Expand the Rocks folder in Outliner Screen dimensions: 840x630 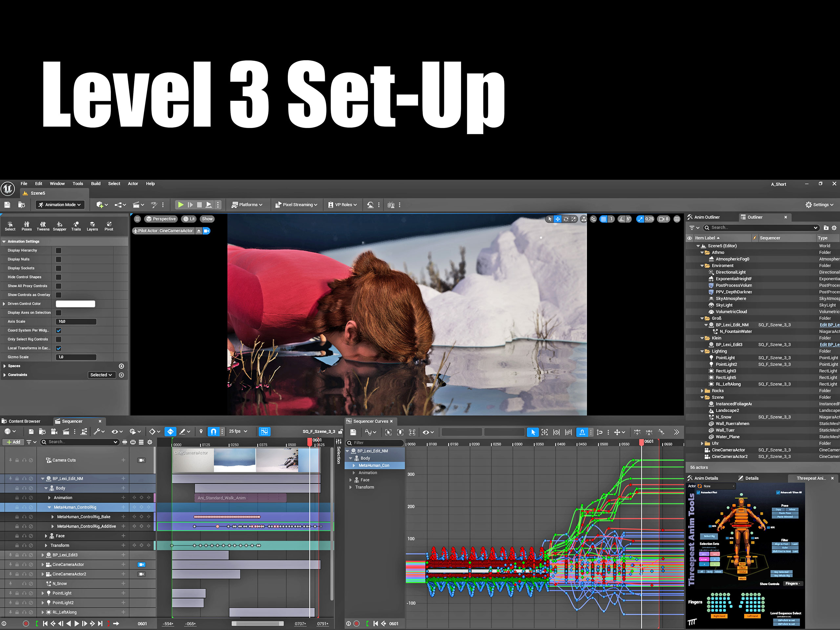click(702, 391)
